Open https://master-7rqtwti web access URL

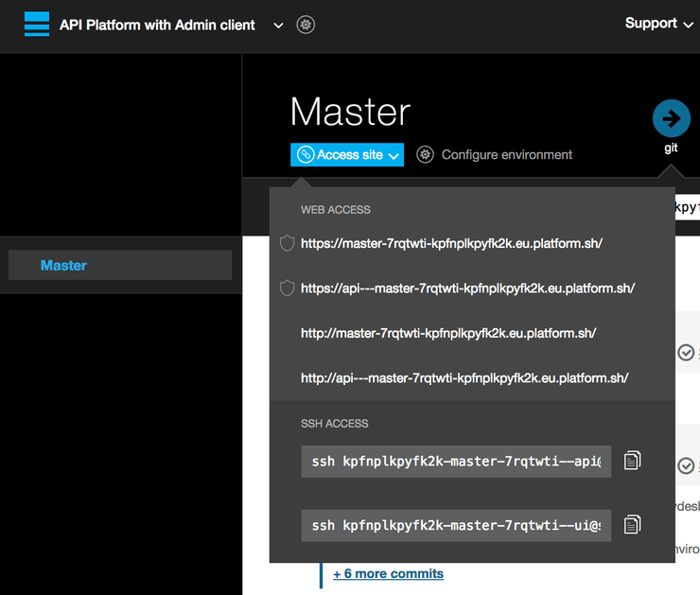tap(451, 243)
